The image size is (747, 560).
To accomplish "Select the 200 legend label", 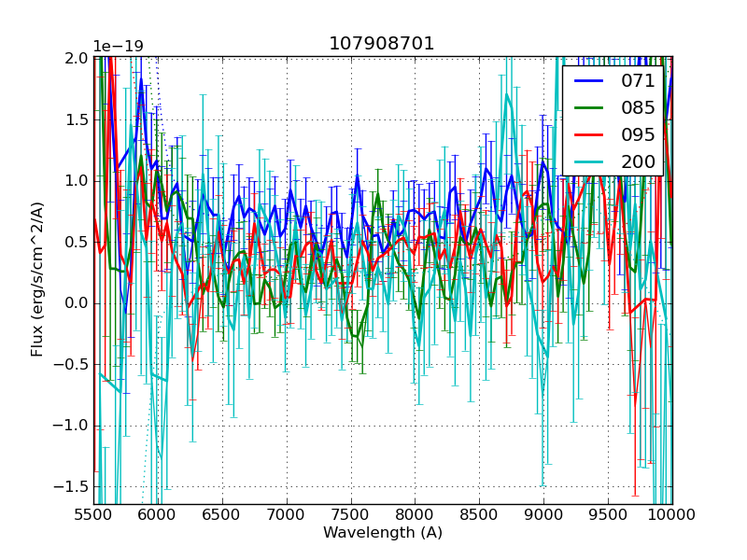I will (638, 161).
